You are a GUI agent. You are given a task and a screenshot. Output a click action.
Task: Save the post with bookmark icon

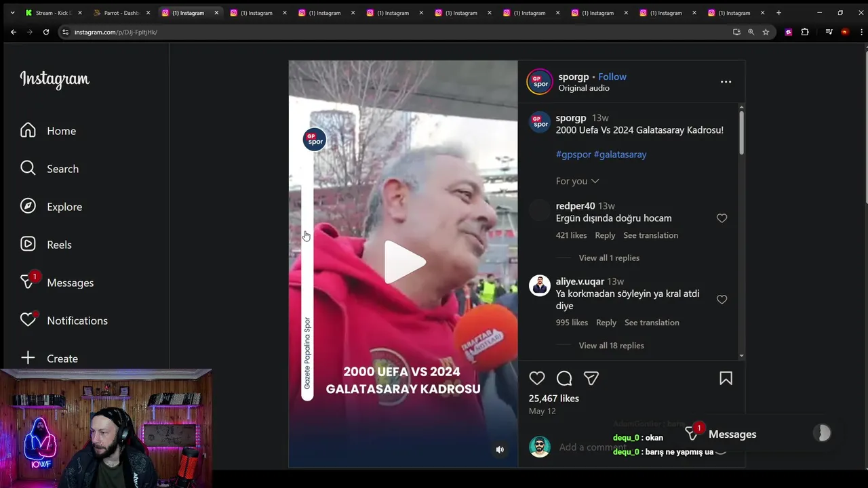[x=726, y=378]
